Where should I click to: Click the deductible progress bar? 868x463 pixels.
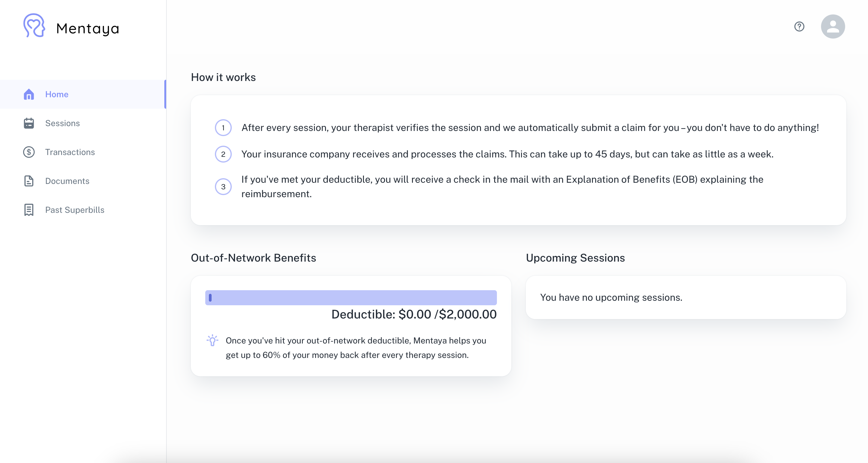351,297
